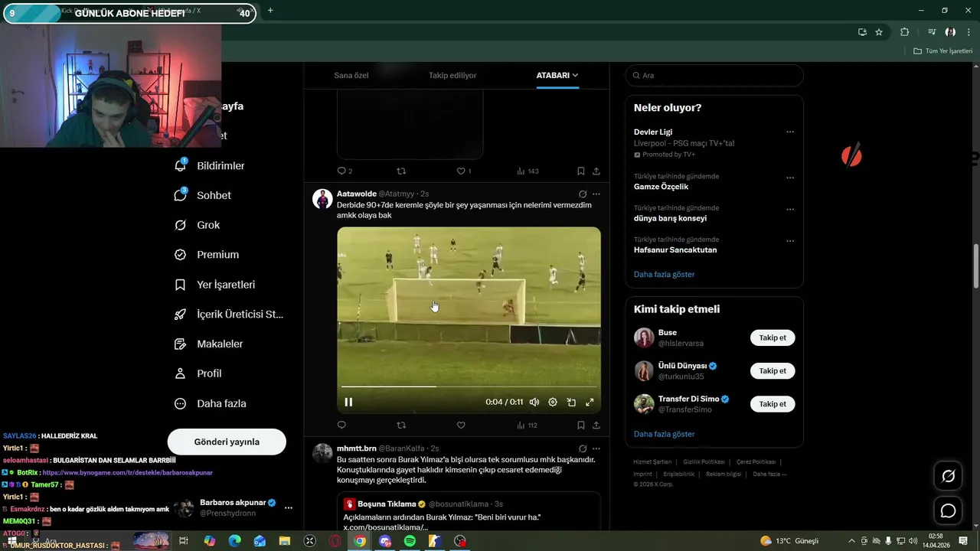Toggle taskbar speaker volume icon
This screenshot has height=551, width=980.
[x=913, y=541]
